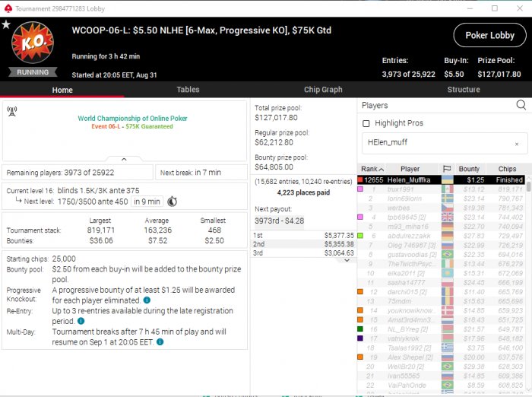
Task: Click the flag for TheTwicthPsyc
Action: coord(447,264)
